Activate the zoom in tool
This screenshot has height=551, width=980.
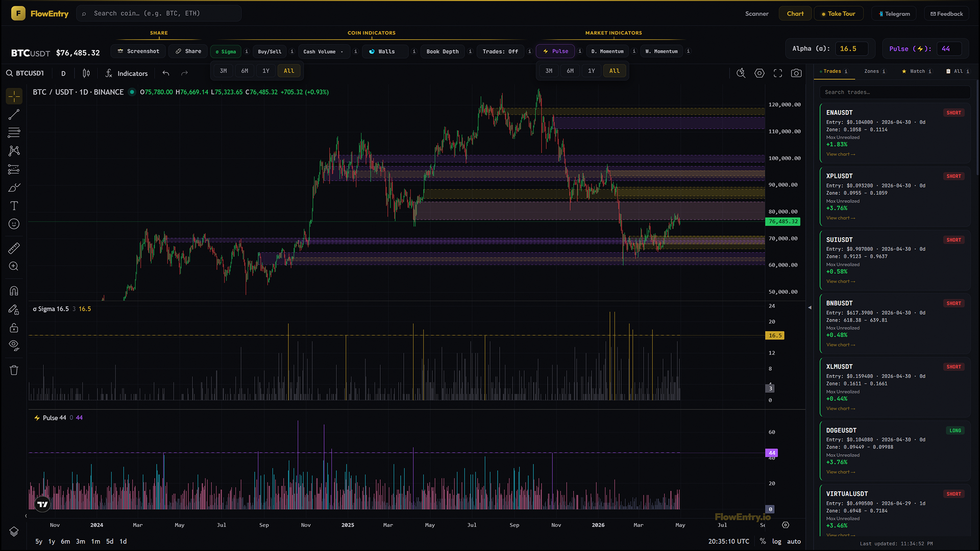14,266
